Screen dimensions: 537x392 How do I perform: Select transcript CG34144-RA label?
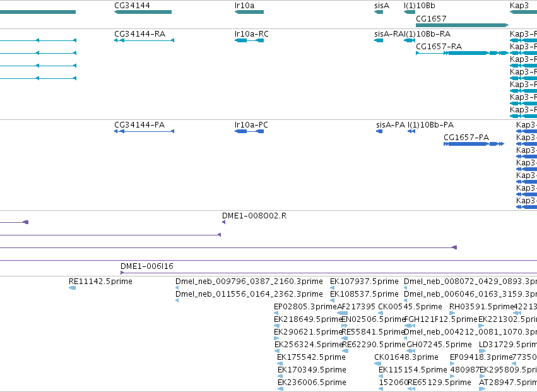click(139, 34)
